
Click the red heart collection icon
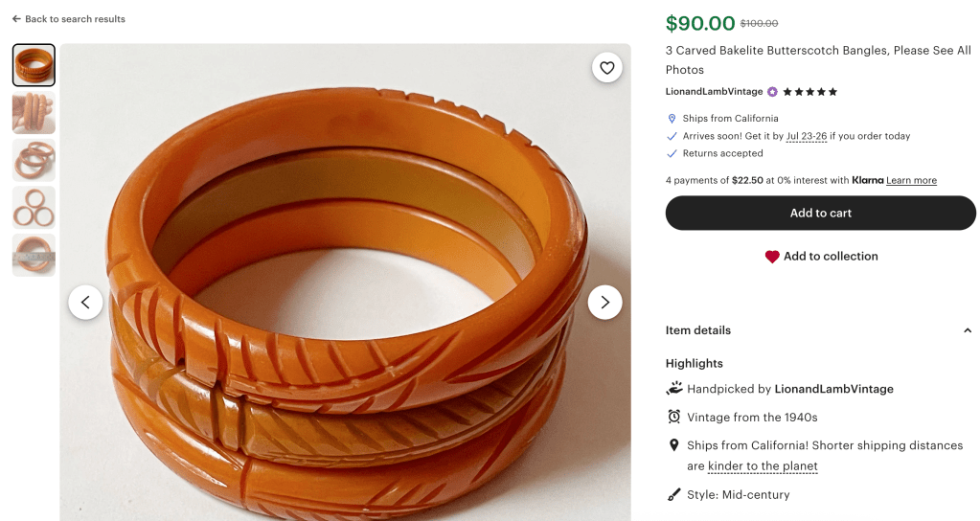(x=772, y=257)
